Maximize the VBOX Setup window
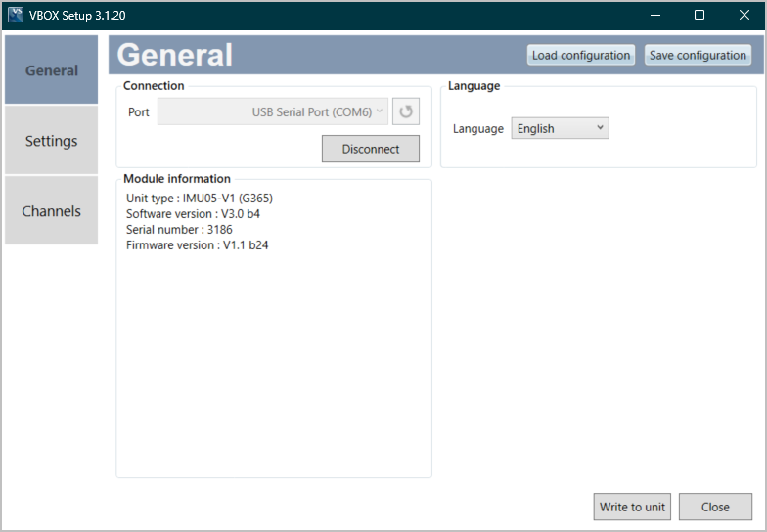Viewport: 767px width, 532px height. tap(699, 15)
